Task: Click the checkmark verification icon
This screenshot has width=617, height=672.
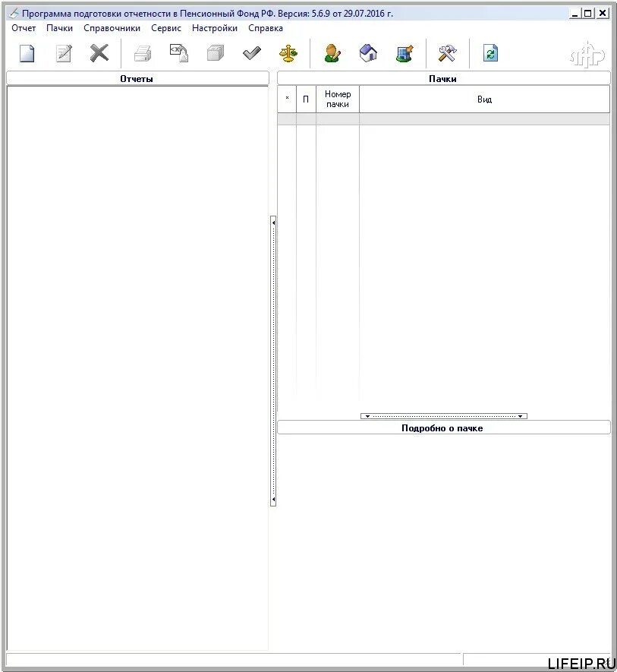Action: tap(251, 54)
